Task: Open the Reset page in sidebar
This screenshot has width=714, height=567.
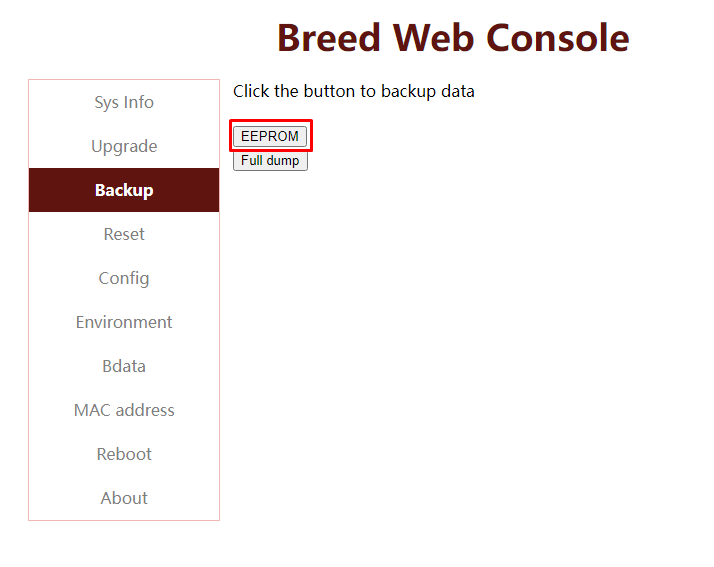Action: coord(124,234)
